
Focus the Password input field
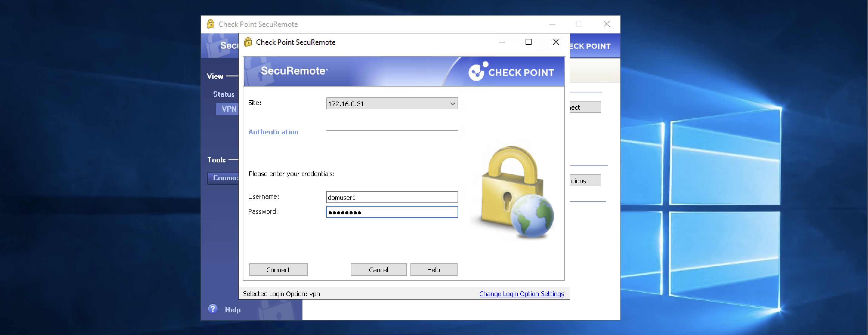392,212
